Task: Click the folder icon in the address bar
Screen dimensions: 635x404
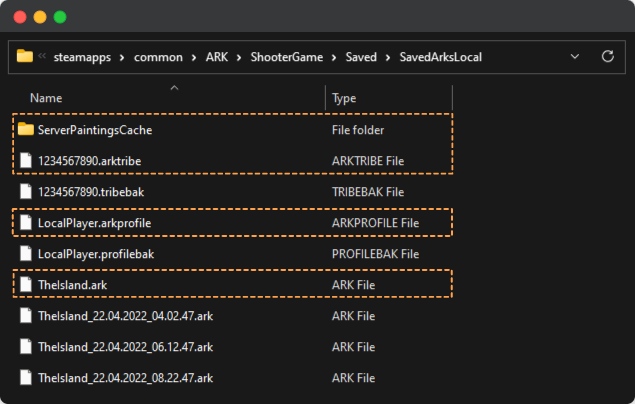Action: 24,56
